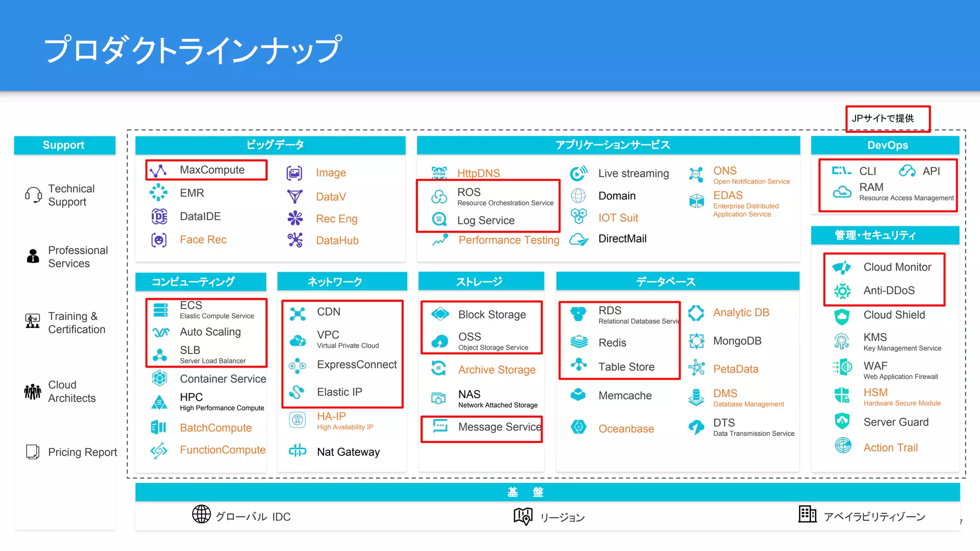
Task: Click the Redis layers icon
Action: [579, 342]
